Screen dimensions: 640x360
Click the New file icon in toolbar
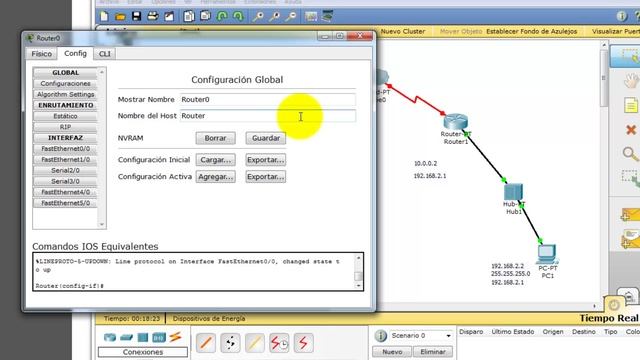104,16
